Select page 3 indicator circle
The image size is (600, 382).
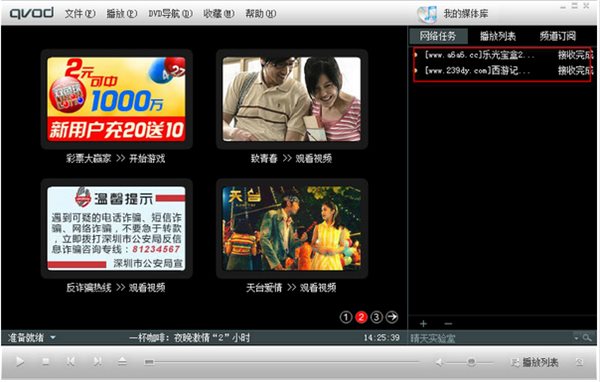pyautogui.click(x=377, y=317)
